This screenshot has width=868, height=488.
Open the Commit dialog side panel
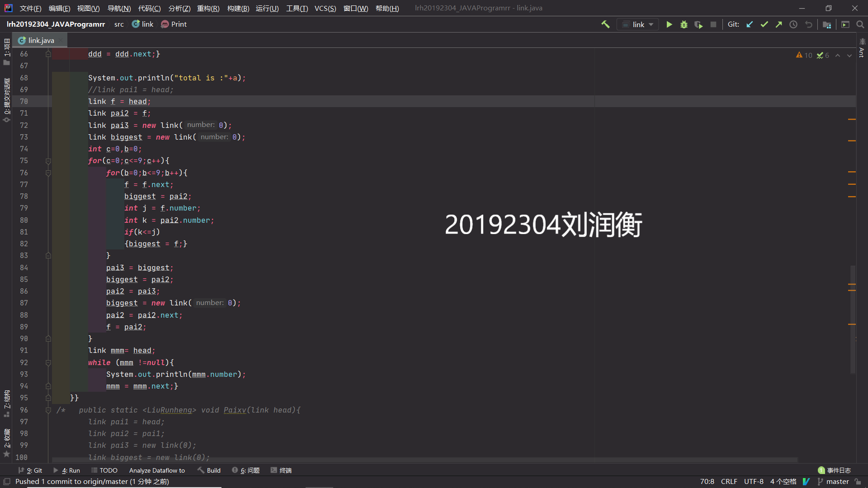tap(6, 99)
